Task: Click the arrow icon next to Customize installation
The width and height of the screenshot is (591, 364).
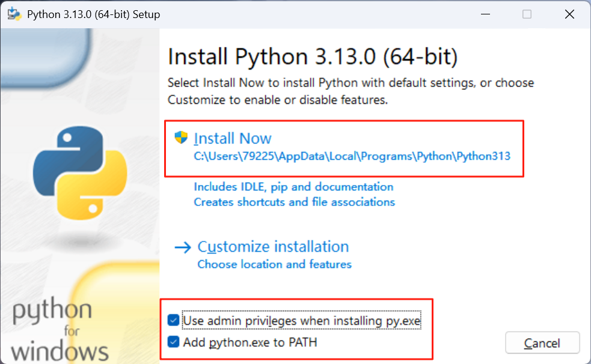Action: coord(183,247)
